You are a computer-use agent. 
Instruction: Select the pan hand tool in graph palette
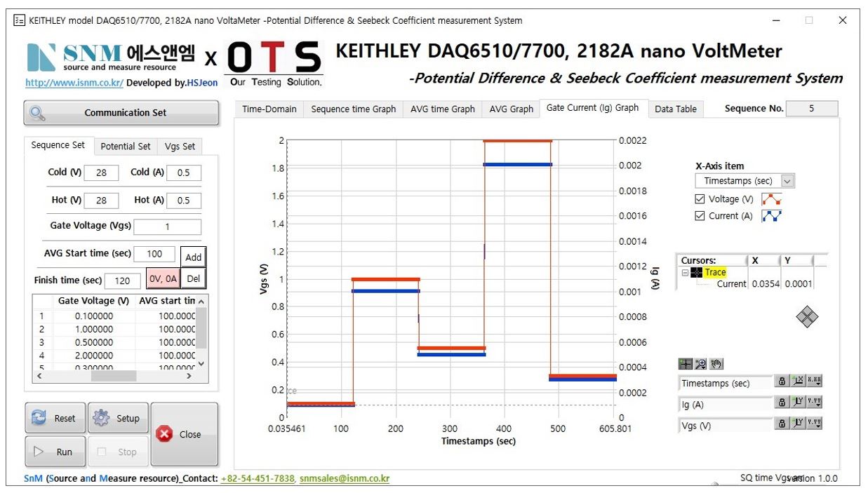(x=716, y=364)
